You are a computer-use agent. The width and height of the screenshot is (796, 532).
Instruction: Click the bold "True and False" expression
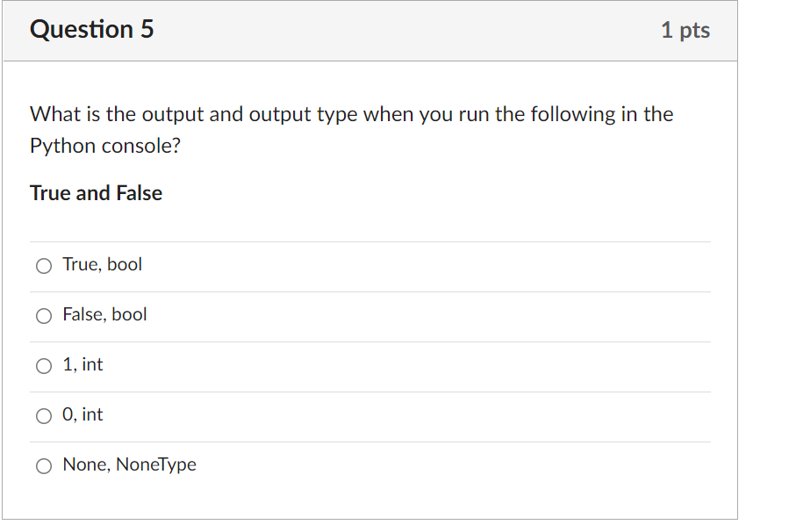click(x=96, y=193)
